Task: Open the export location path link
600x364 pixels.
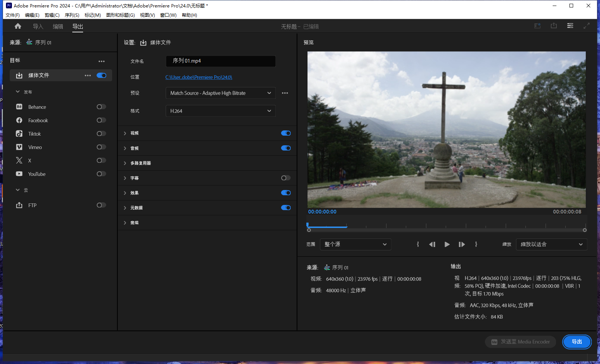Action: [x=199, y=77]
